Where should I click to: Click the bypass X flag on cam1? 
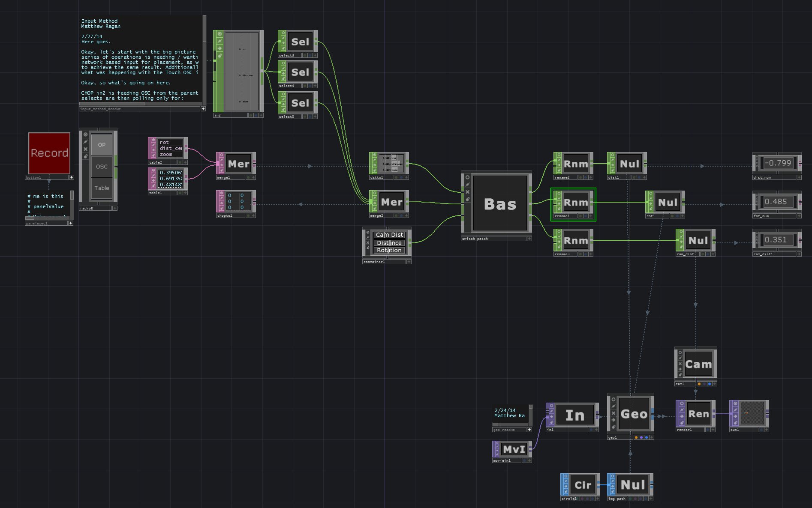[x=680, y=364]
